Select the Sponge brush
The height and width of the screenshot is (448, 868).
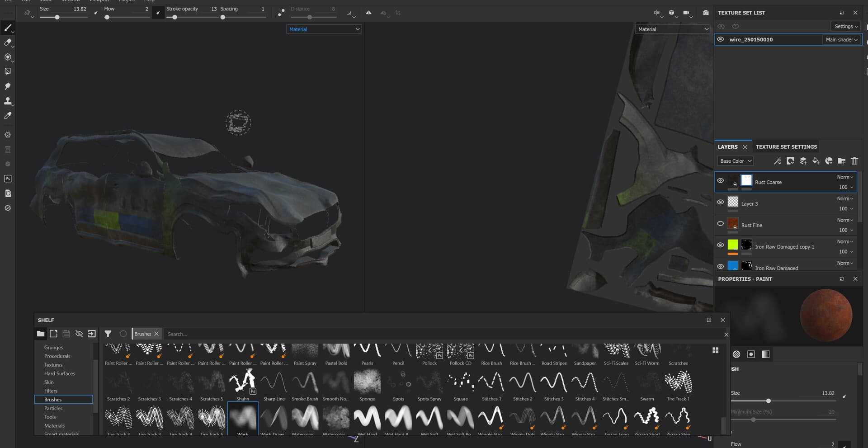pos(367,386)
